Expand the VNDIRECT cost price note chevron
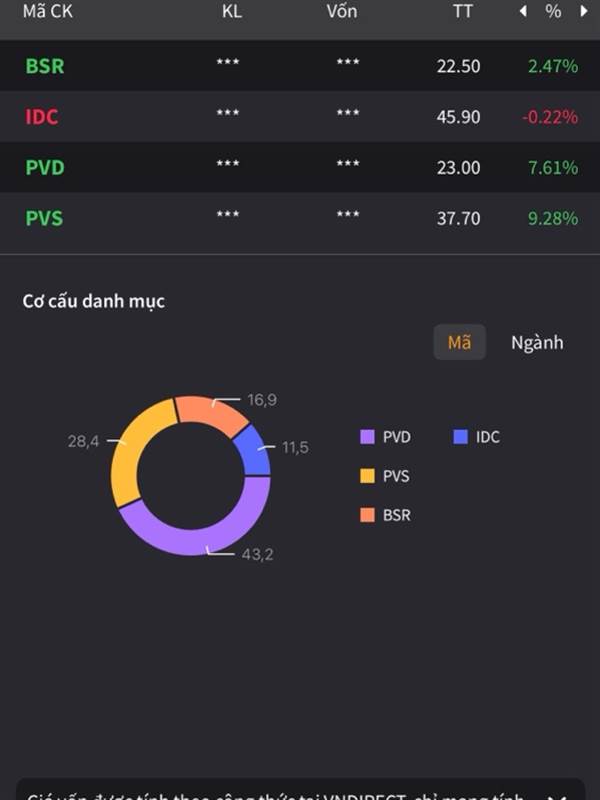The height and width of the screenshot is (800, 600). (x=556, y=796)
